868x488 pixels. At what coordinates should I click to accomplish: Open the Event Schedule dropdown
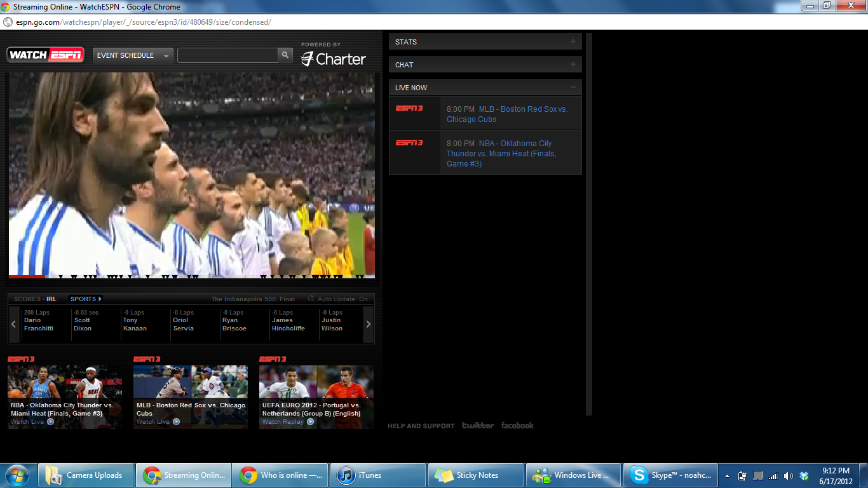(x=133, y=55)
